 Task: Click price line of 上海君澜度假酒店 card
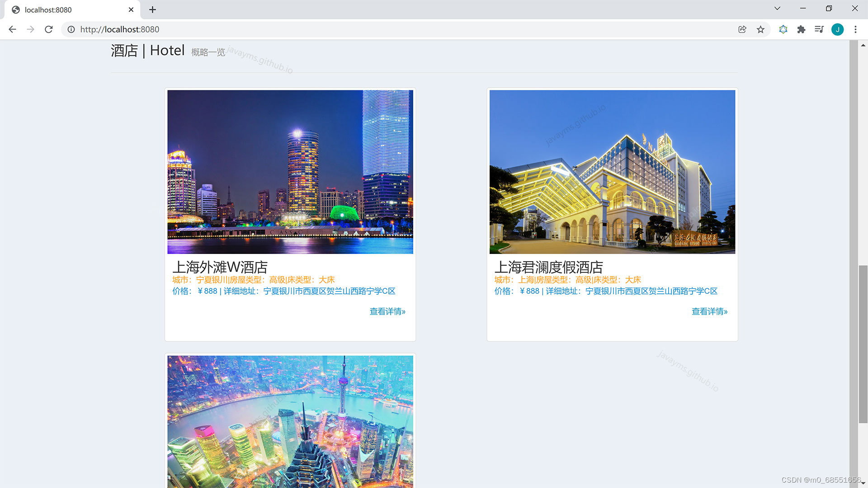pos(606,291)
